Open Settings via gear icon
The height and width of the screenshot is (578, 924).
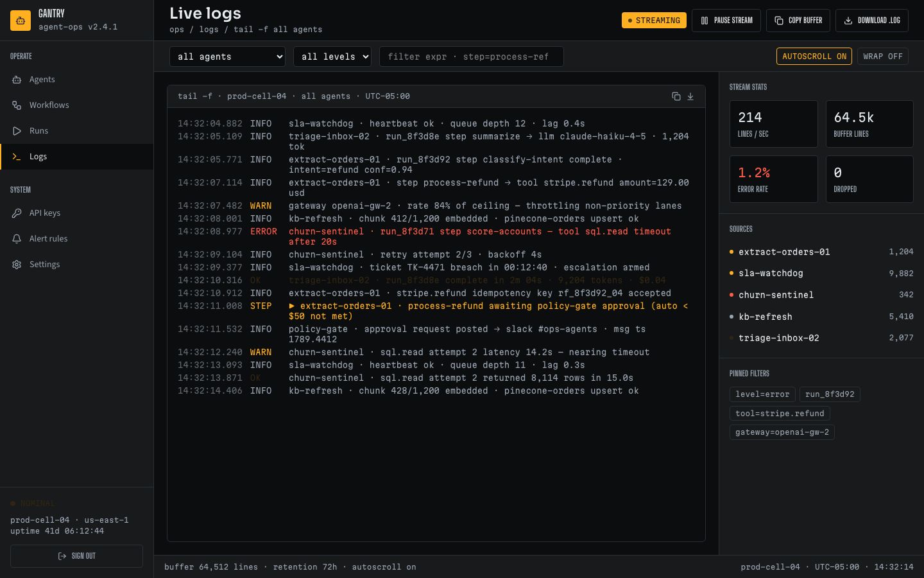tap(17, 265)
